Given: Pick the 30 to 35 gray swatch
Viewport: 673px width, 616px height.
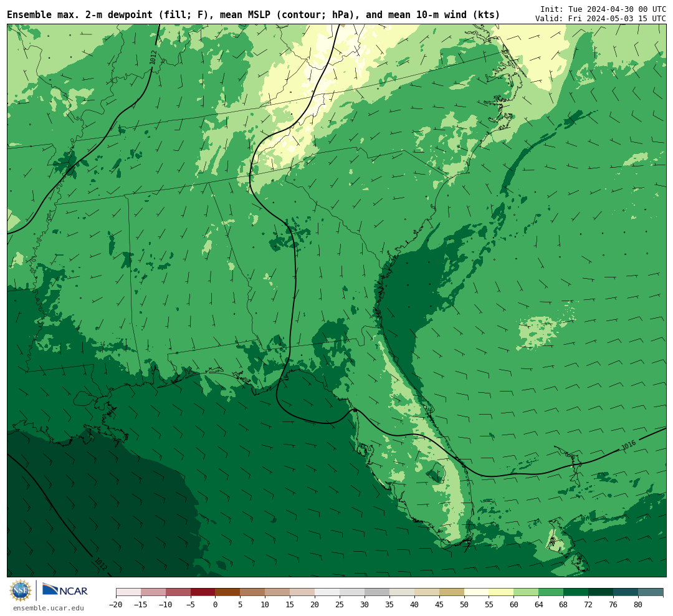Looking at the screenshot, I should click(x=377, y=592).
